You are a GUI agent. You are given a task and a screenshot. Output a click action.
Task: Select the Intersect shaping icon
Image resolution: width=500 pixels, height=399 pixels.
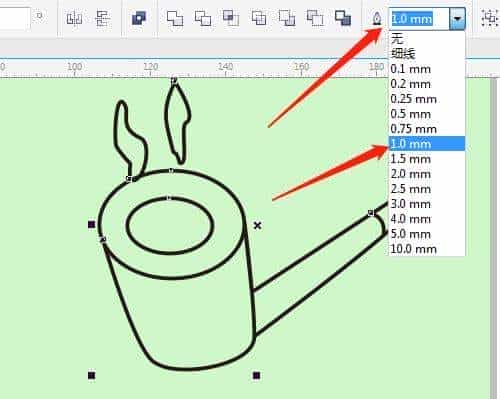coord(231,18)
